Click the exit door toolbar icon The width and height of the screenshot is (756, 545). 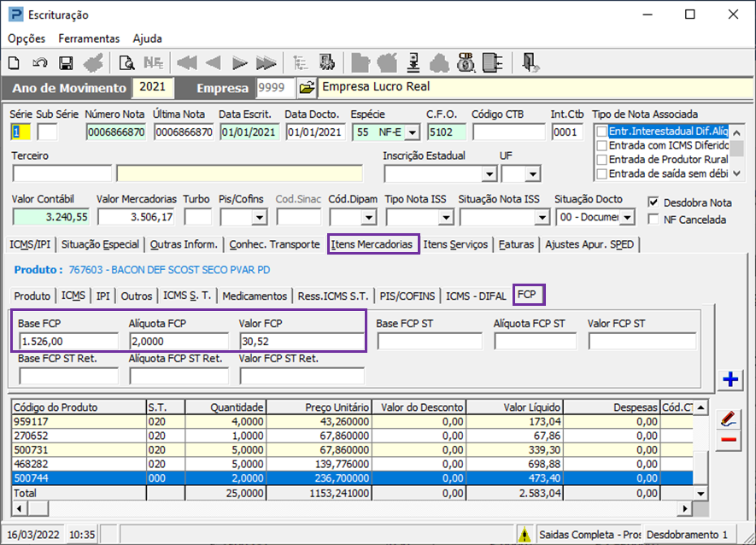[530, 62]
